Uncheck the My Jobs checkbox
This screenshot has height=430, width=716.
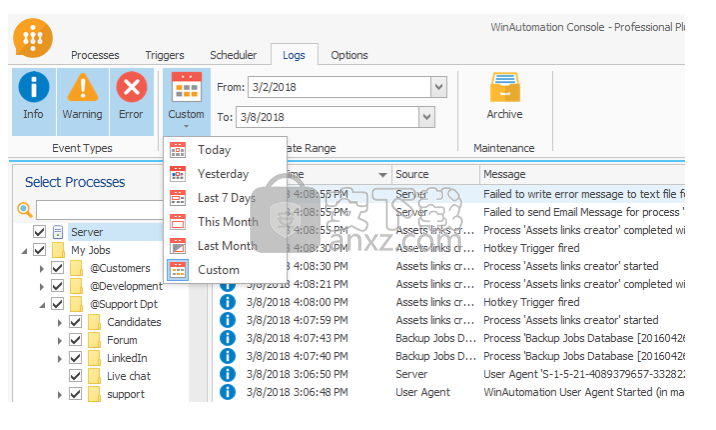(40, 250)
